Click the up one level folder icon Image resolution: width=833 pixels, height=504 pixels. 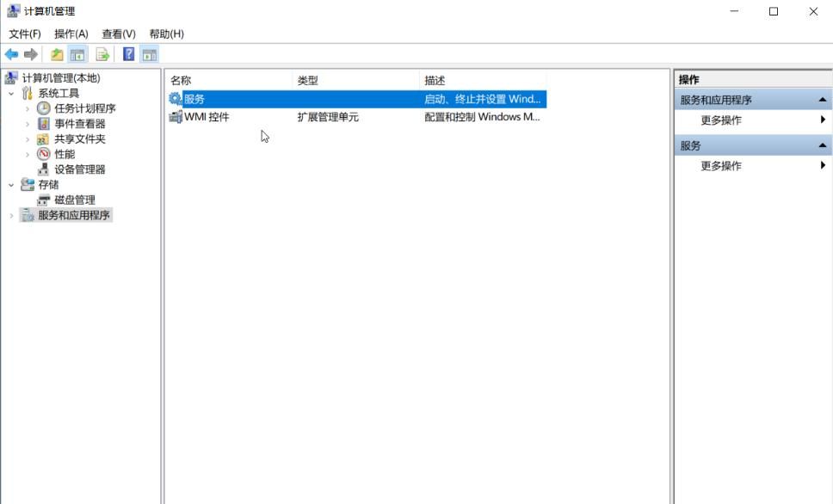click(56, 53)
